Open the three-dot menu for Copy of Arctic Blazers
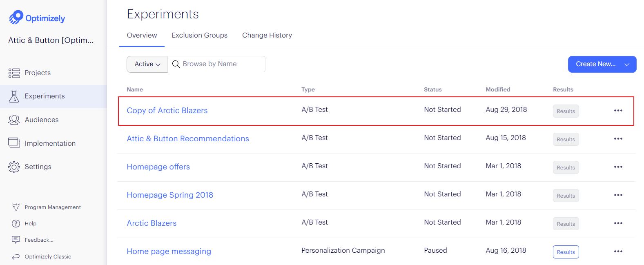644x265 pixels. pos(618,111)
